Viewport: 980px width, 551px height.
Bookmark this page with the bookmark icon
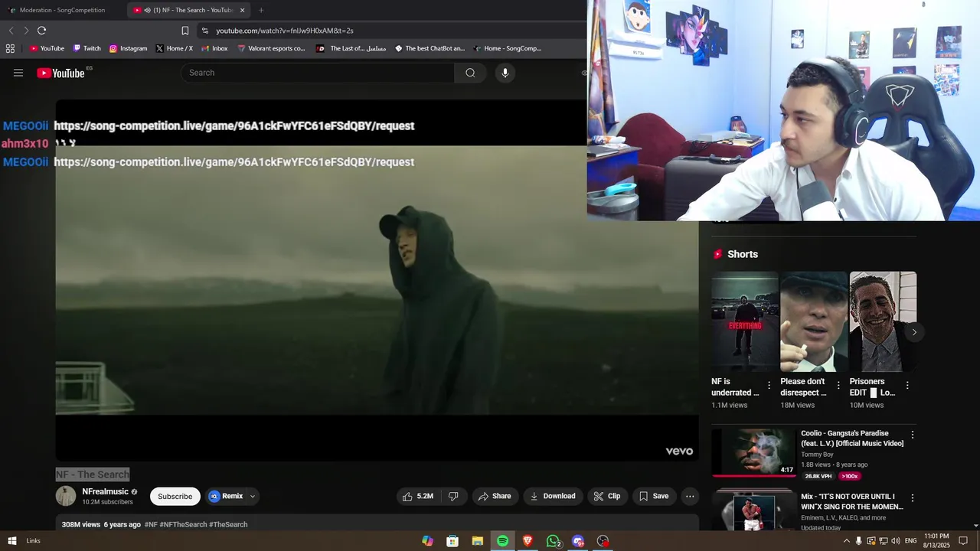pos(185,31)
